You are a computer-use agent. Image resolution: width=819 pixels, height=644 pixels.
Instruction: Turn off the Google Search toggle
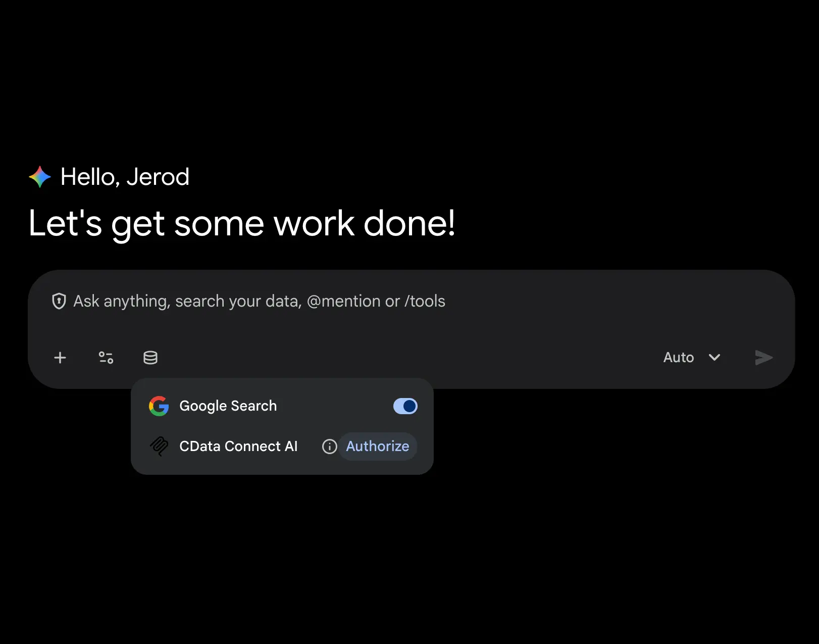tap(405, 406)
